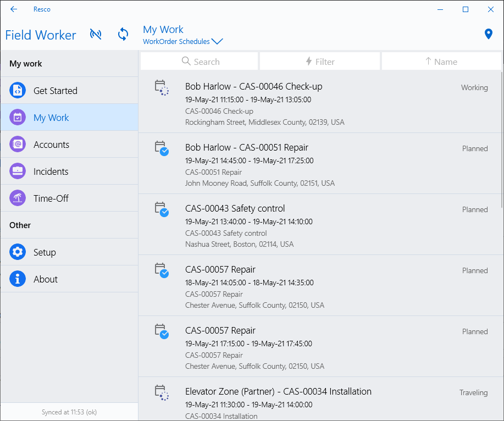This screenshot has width=504, height=421.
Task: Click the CAS-00046 Check-up status icon
Action: [162, 88]
